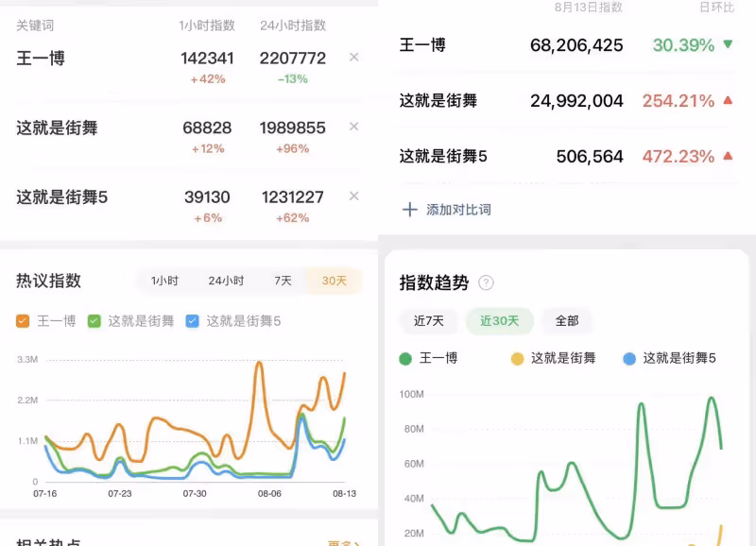Click the 添加对比词 link
Screen dimensions: 756x546
coord(458,210)
